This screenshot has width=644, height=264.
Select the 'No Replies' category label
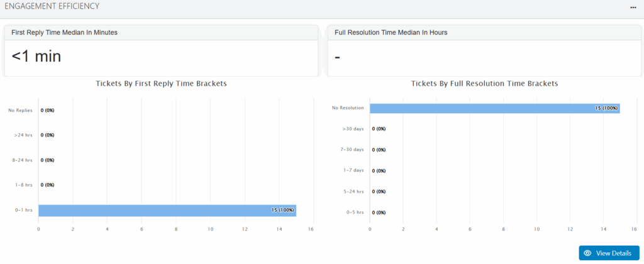(x=20, y=110)
